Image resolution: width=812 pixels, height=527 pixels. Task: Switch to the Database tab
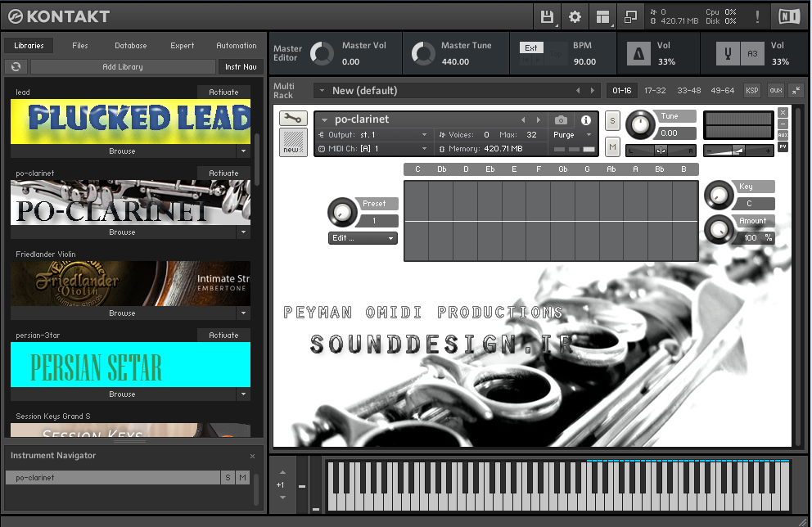pos(130,46)
